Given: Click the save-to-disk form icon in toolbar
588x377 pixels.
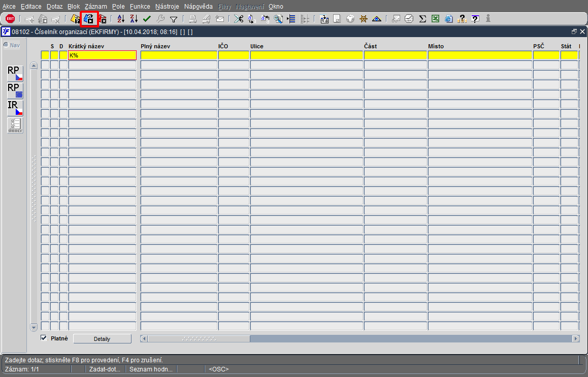Looking at the screenshot, I should 324,19.
